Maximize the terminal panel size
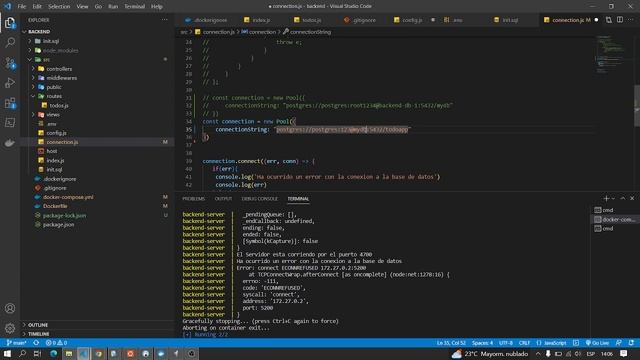Screen dimensions: 640x360 622,198
